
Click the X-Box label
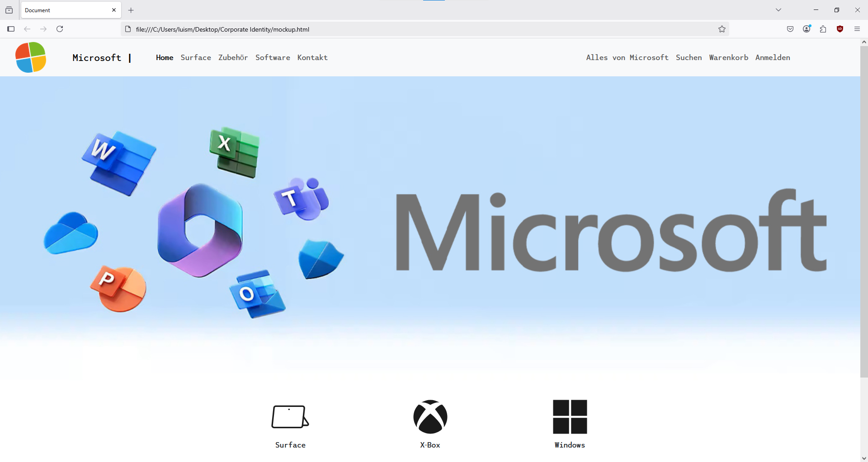tap(430, 445)
